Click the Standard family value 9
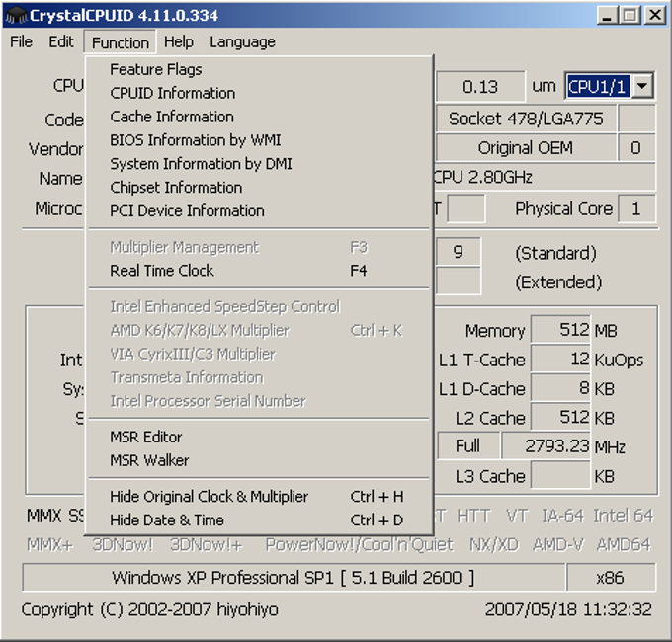This screenshot has height=642, width=672. [x=459, y=252]
